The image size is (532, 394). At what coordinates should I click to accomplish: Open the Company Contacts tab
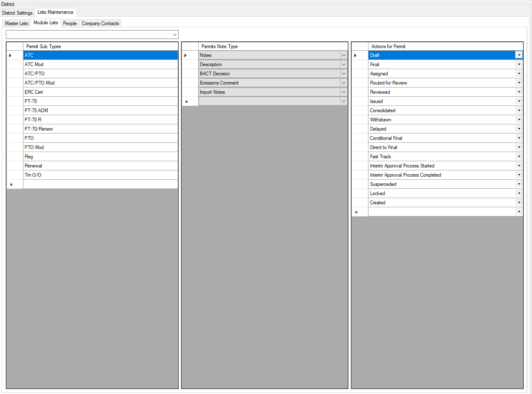pos(100,23)
